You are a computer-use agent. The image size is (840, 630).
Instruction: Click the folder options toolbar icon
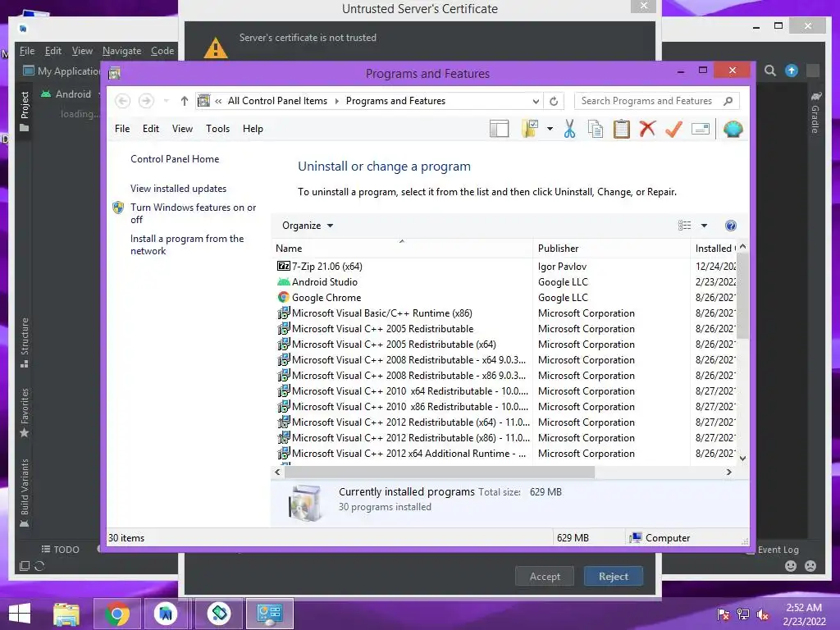(x=529, y=129)
